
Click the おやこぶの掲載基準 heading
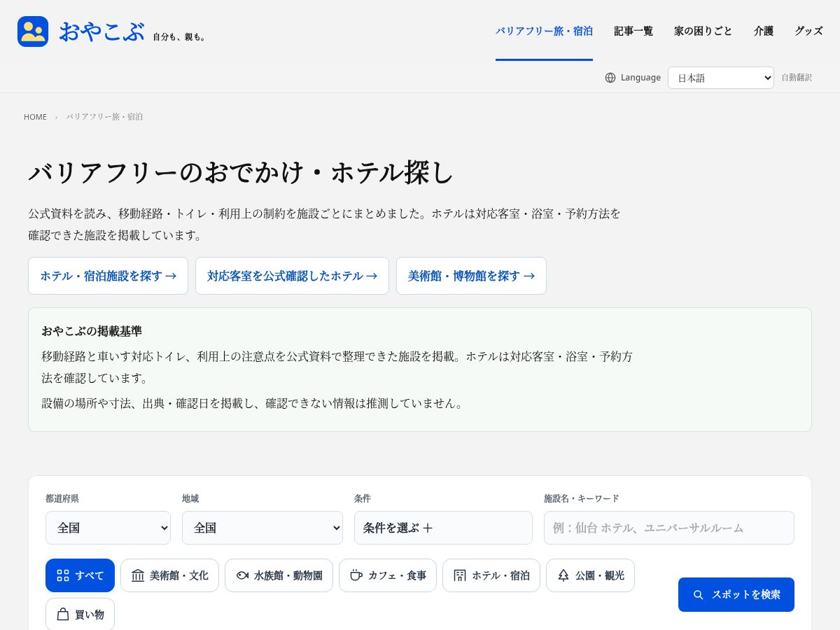click(x=92, y=331)
